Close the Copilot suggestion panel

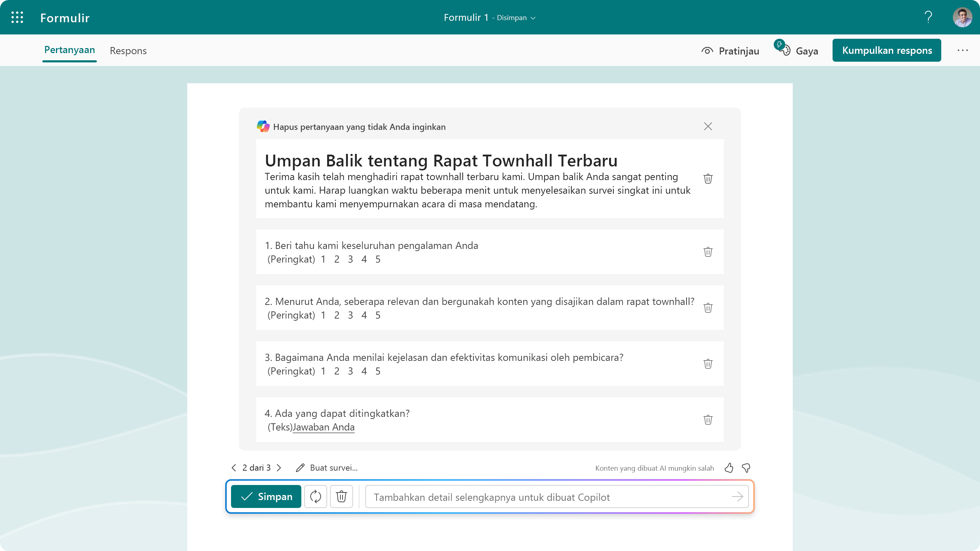pyautogui.click(x=708, y=126)
